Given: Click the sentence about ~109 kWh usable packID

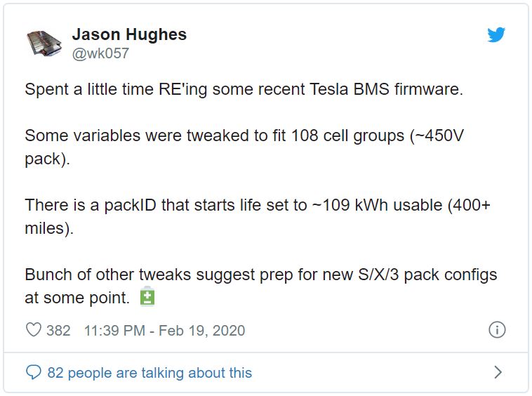Looking at the screenshot, I should pyautogui.click(x=258, y=216).
